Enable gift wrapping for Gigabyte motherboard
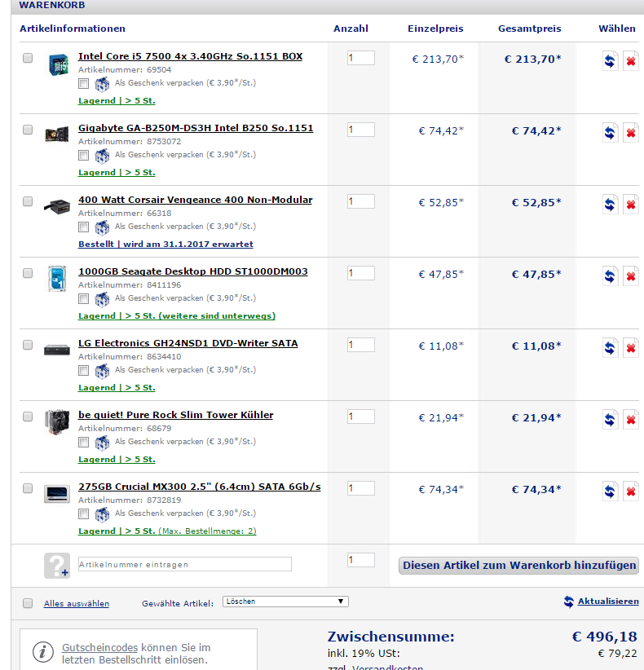The width and height of the screenshot is (644, 670). (84, 155)
